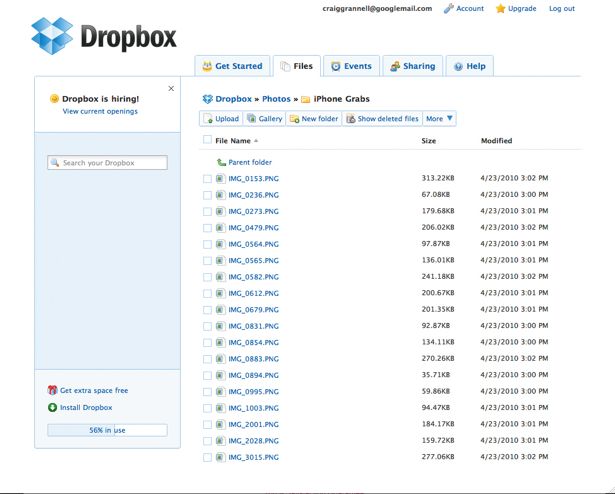Click the Search your Dropbox field
Viewport: 615px width, 494px height.
(x=107, y=162)
